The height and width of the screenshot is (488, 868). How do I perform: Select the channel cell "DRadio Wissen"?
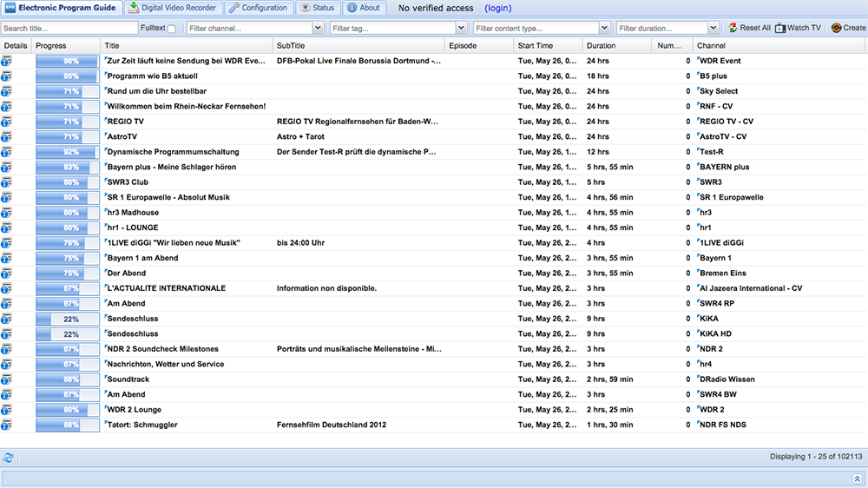[727, 379]
